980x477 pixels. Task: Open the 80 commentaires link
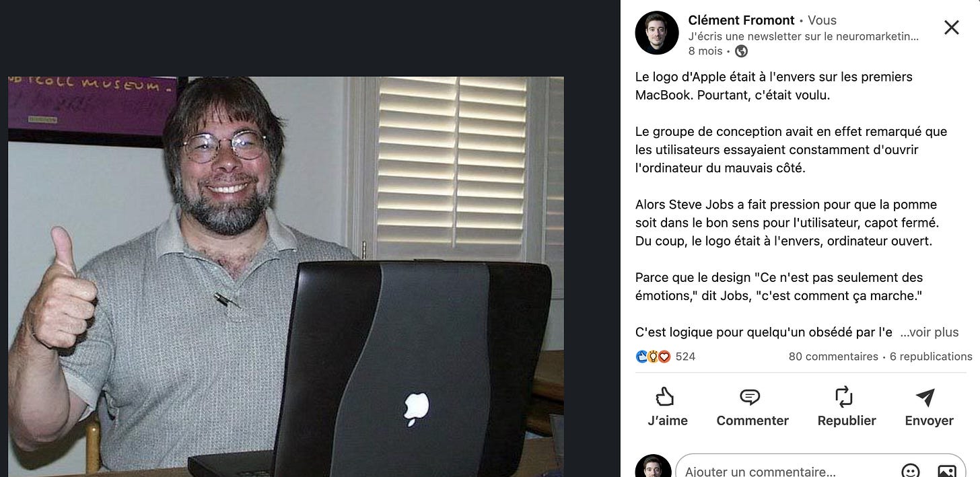point(833,357)
